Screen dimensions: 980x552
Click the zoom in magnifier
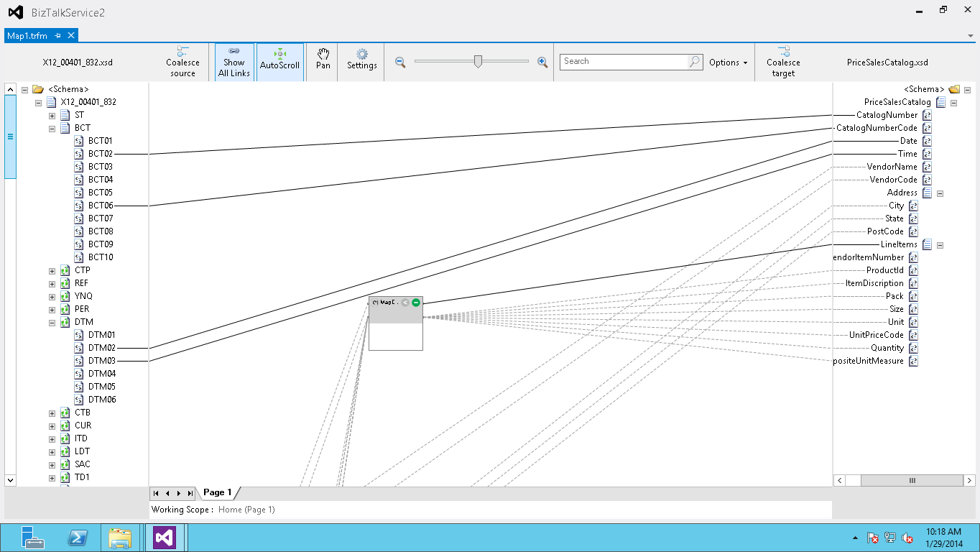(x=542, y=63)
